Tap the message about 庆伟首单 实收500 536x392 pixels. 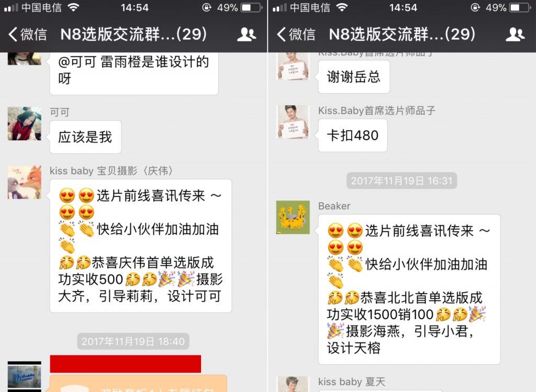coord(141,246)
